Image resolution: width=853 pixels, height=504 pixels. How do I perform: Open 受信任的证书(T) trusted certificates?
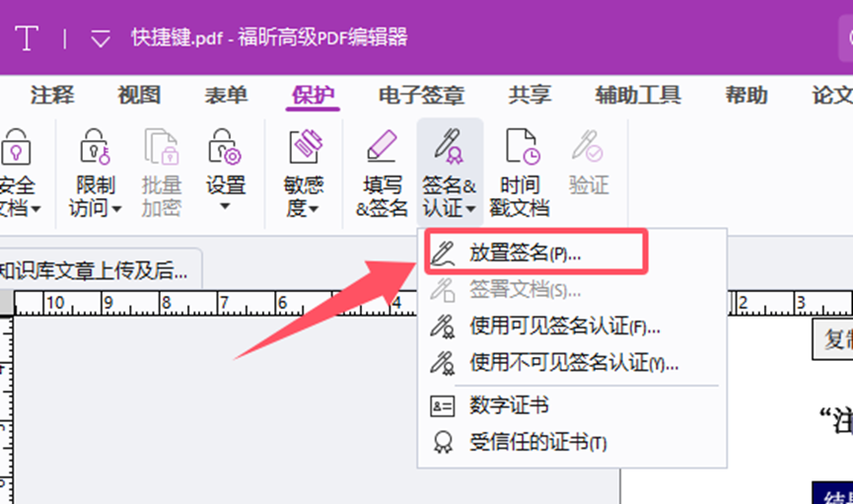tap(537, 442)
